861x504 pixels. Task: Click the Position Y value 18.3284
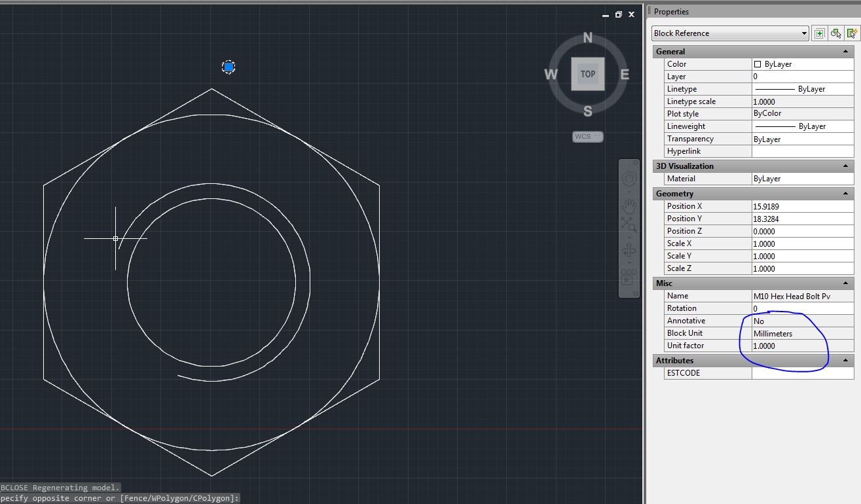803,219
